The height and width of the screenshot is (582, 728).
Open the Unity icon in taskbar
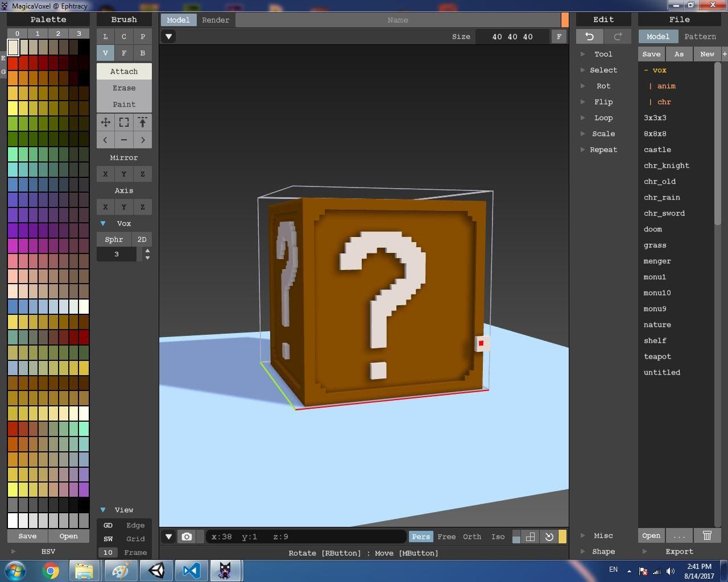[156, 571]
